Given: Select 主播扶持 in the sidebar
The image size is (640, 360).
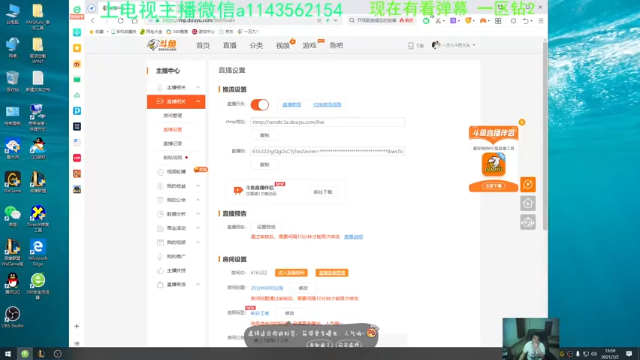Looking at the screenshot, I should [x=176, y=271].
